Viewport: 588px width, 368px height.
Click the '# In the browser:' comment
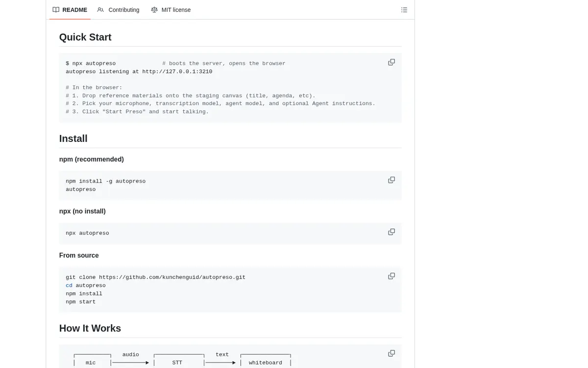click(x=94, y=88)
